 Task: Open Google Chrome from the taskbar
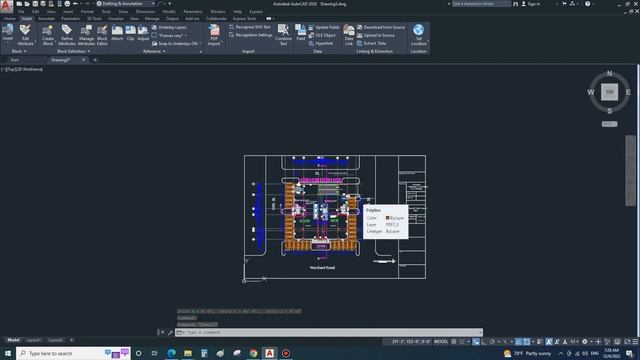pyautogui.click(x=253, y=353)
